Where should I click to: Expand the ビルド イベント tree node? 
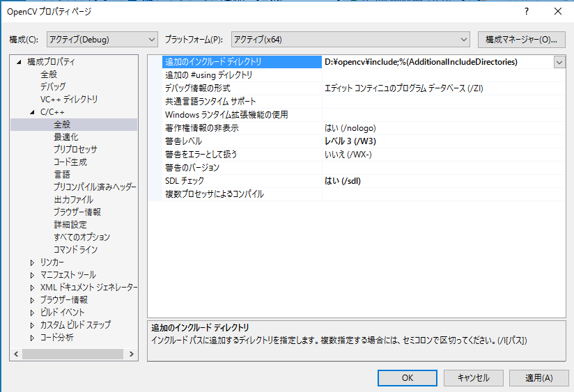pos(32,313)
